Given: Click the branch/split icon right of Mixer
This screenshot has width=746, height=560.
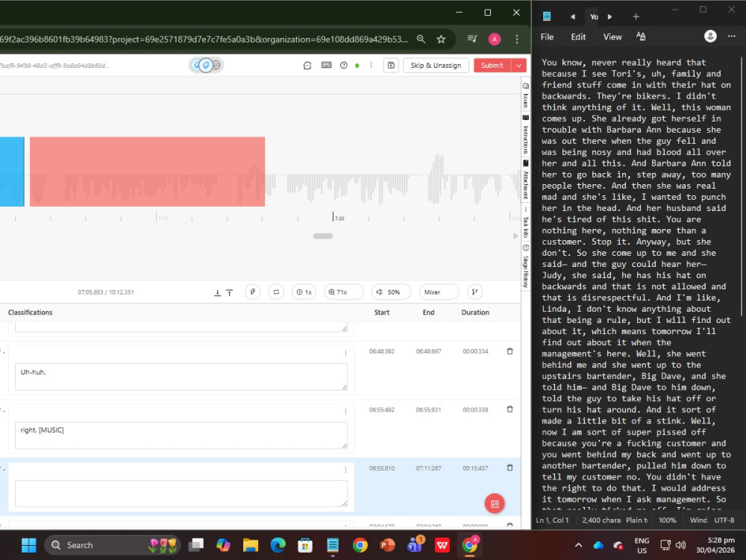Looking at the screenshot, I should click(474, 292).
